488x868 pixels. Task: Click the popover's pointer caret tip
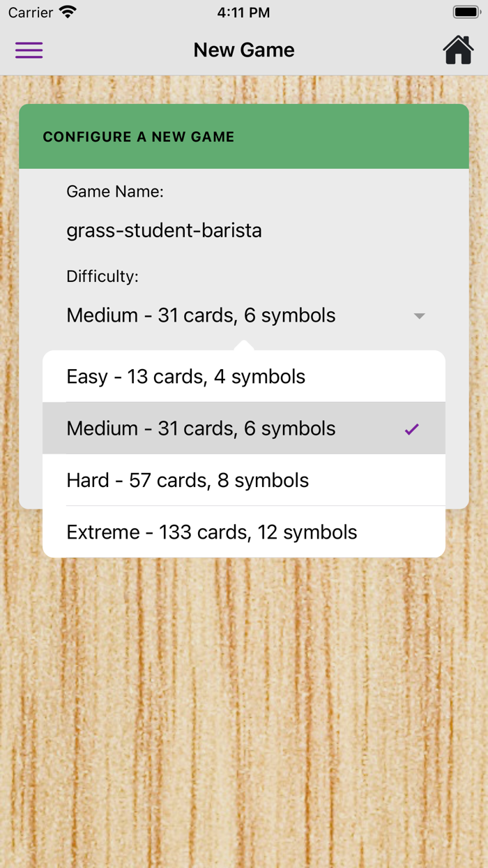coord(243,343)
